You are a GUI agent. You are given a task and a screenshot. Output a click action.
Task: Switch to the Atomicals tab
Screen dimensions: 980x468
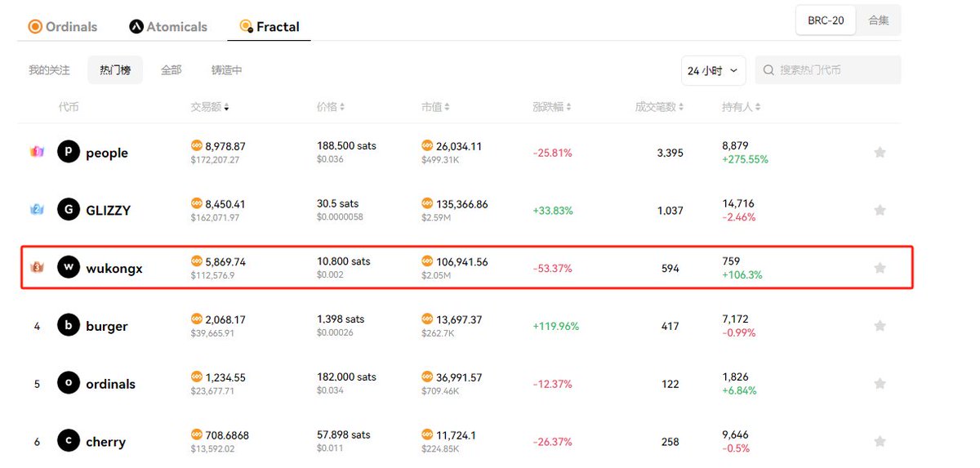coord(168,26)
